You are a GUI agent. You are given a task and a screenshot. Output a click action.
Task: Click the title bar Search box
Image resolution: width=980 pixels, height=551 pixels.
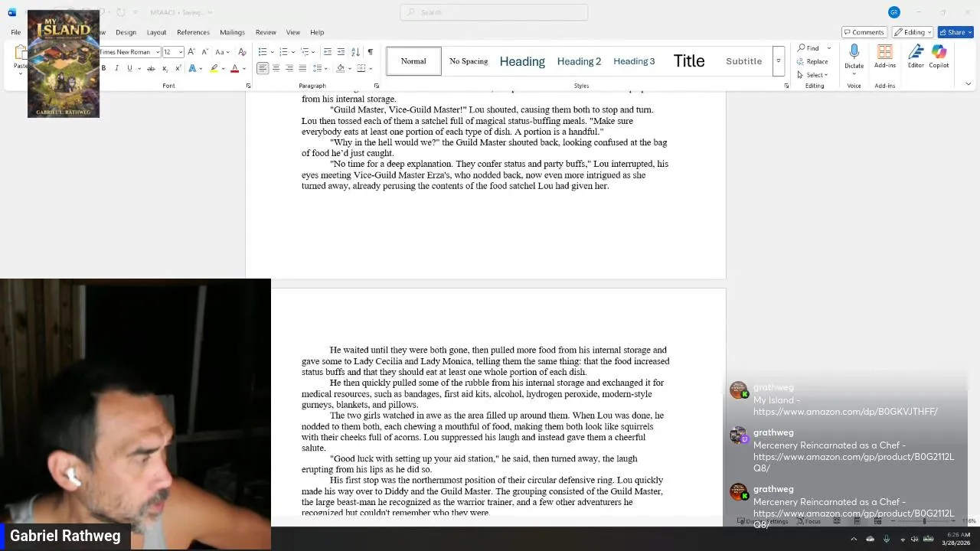coord(494,12)
